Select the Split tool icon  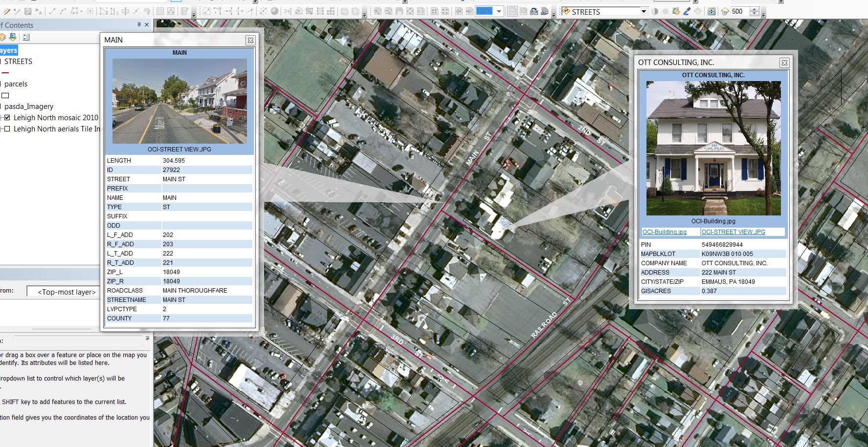pyautogui.click(x=136, y=11)
